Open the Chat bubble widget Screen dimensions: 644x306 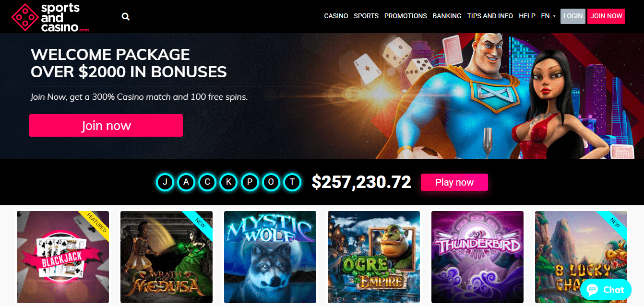(x=606, y=290)
